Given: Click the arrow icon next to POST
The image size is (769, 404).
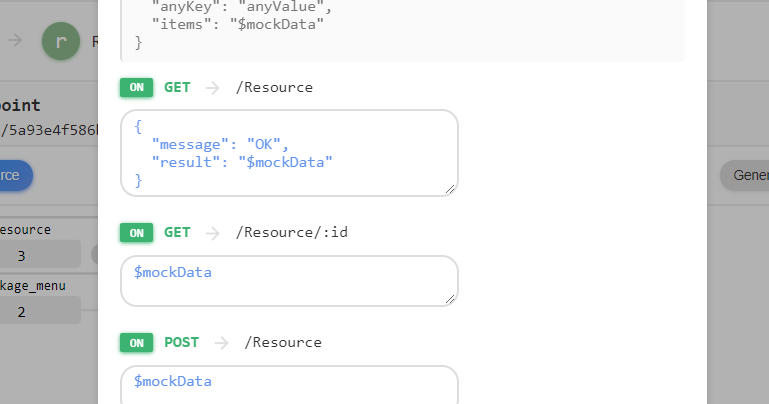Looking at the screenshot, I should (x=220, y=342).
